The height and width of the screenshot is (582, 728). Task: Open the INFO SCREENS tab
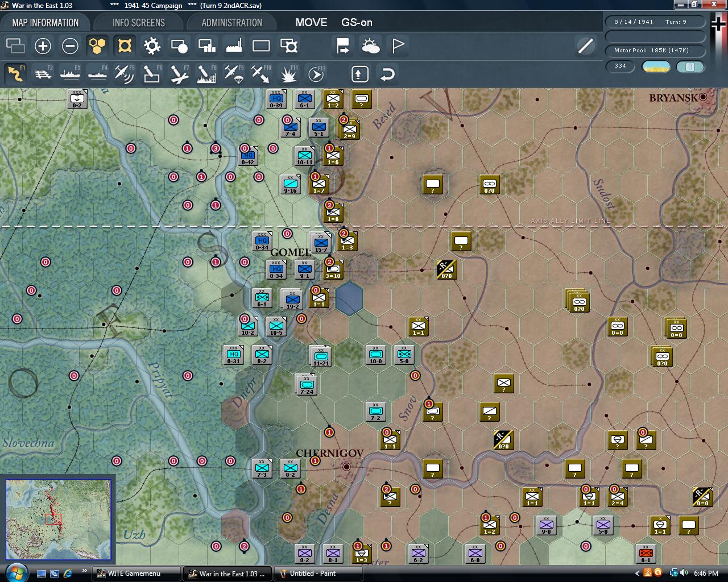138,23
